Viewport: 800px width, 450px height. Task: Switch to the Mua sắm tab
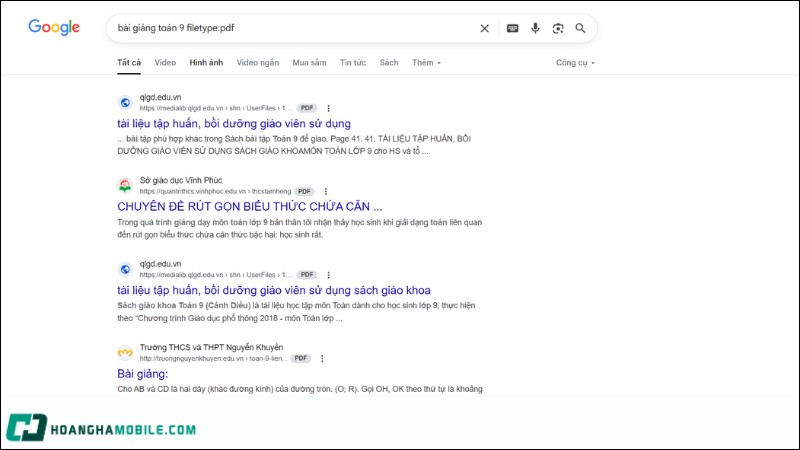pyautogui.click(x=309, y=62)
